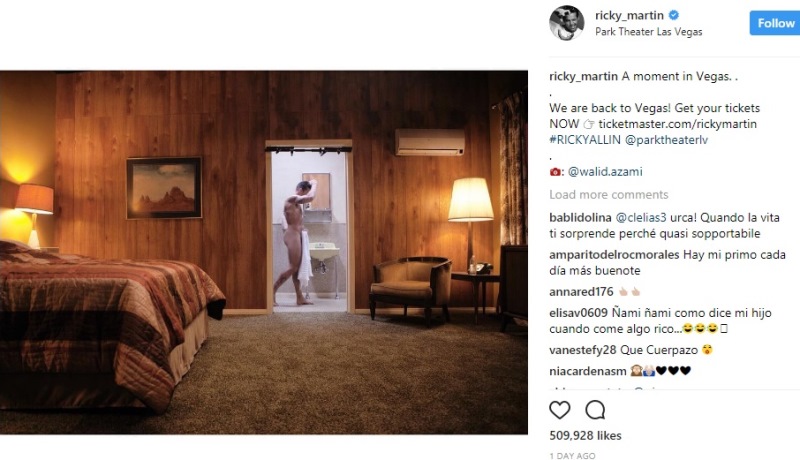Viewport: 800px width, 460px height.
Task: Open the comment speech bubble icon
Action: tap(595, 410)
